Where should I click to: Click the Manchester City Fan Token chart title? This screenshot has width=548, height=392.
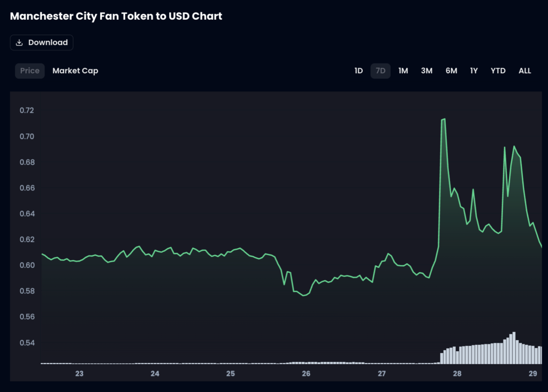coord(116,16)
